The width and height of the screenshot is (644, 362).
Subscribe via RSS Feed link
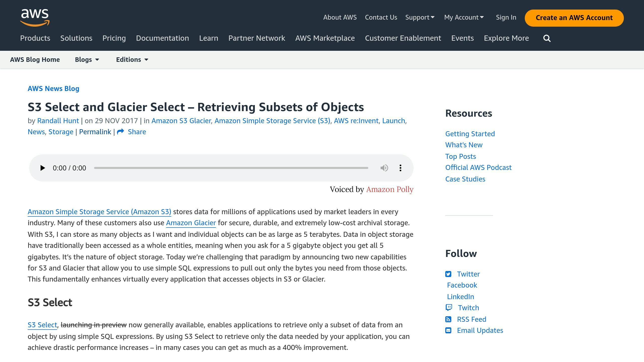point(471,319)
